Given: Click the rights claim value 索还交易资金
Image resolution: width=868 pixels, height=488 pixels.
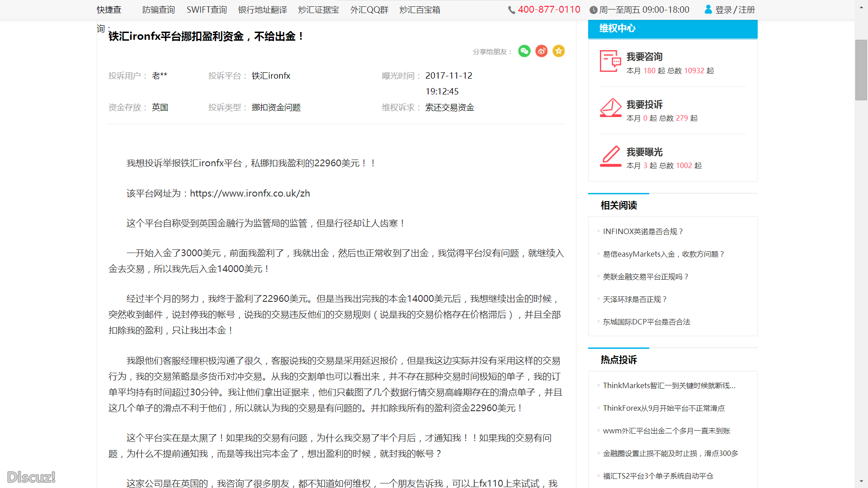Looking at the screenshot, I should 450,108.
